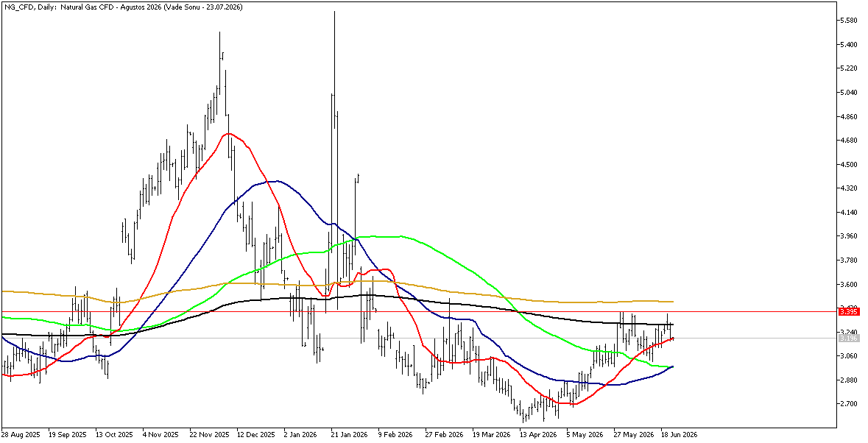
Task: Click the 3.060 price axis label
Action: pyautogui.click(x=849, y=356)
